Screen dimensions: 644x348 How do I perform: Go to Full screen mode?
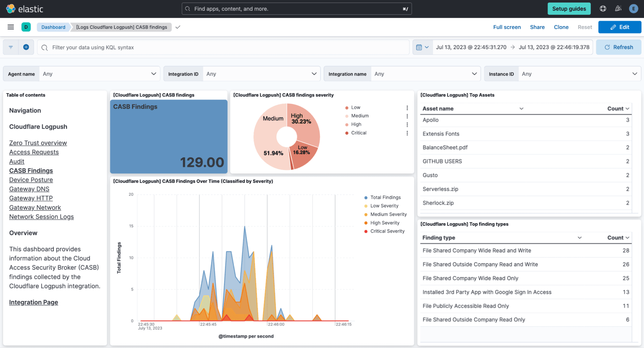507,27
